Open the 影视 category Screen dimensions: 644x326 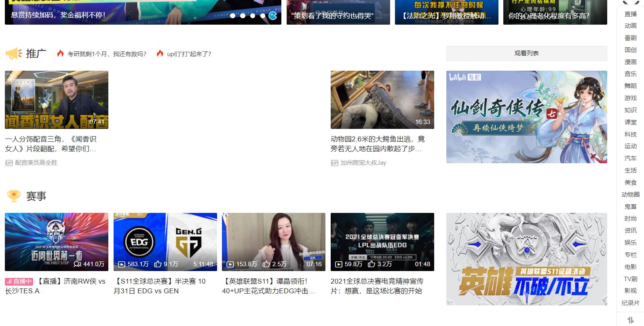pos(631,290)
